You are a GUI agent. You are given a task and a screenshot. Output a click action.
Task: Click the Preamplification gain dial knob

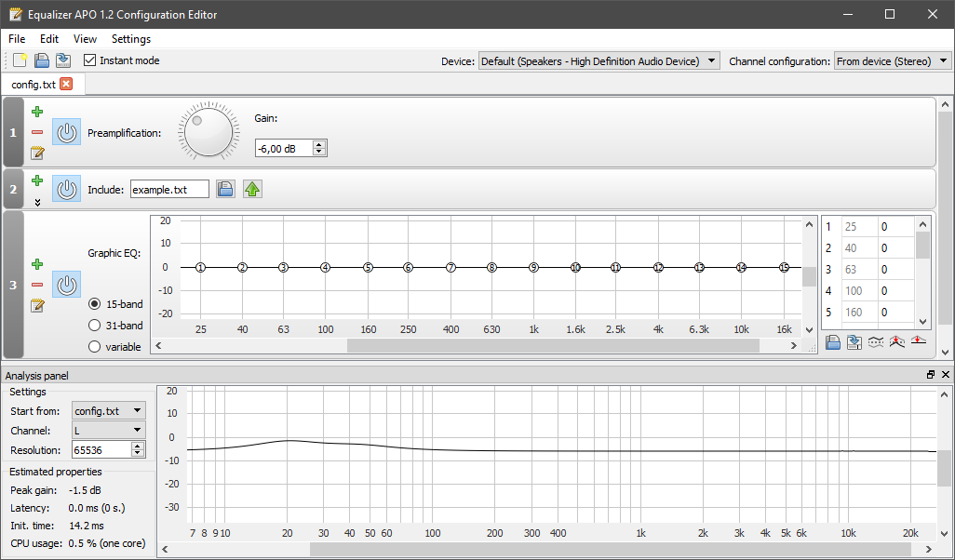(x=208, y=132)
